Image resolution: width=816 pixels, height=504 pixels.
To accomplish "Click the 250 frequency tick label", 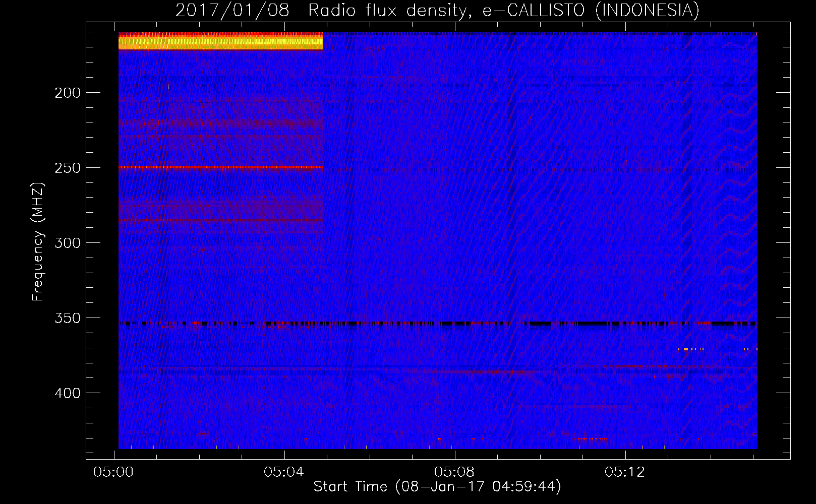I will (x=68, y=168).
